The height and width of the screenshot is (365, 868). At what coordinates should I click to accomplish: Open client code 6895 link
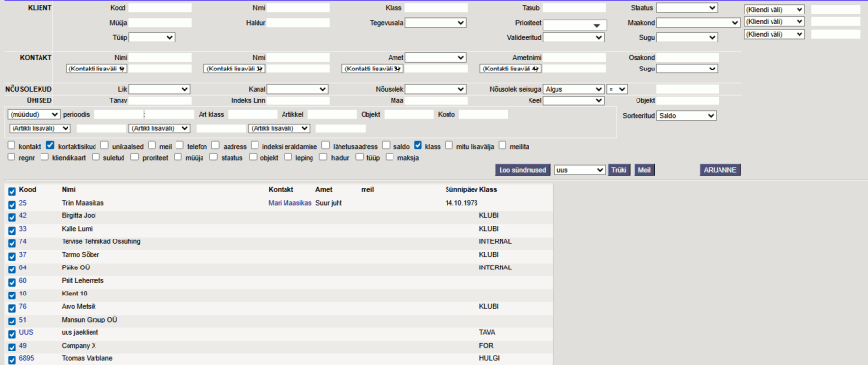click(26, 358)
